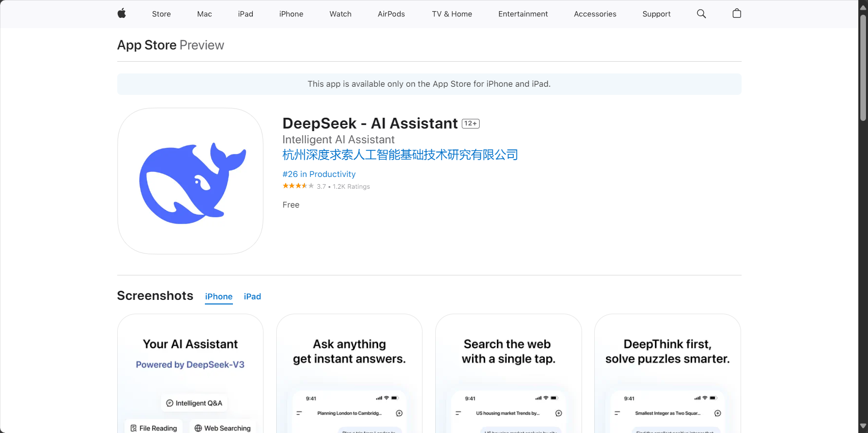Click the 'Search the web' screenshot

coord(508,373)
